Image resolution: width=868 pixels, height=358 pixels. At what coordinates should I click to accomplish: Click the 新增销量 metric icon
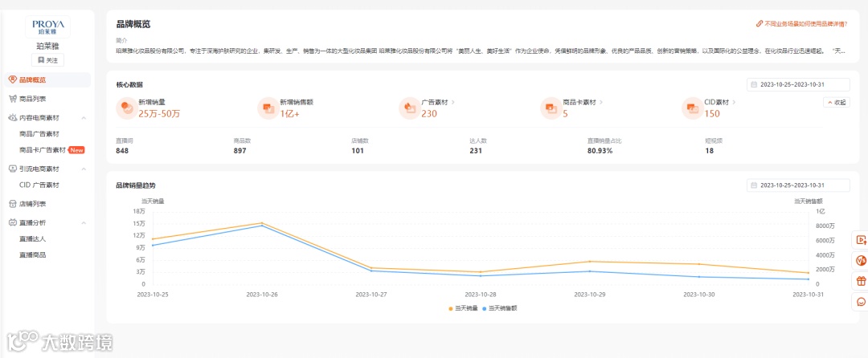[127, 108]
